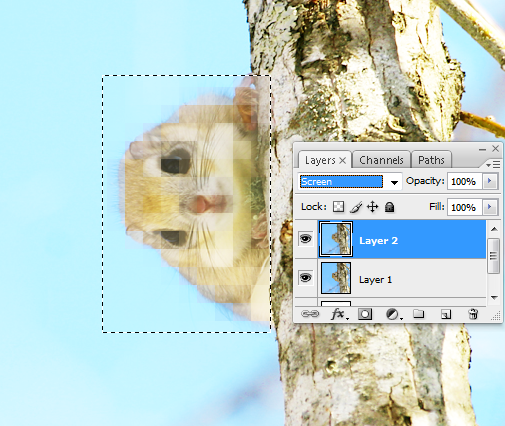Toggle lock all padlock icon
This screenshot has width=505, height=426.
pos(389,207)
